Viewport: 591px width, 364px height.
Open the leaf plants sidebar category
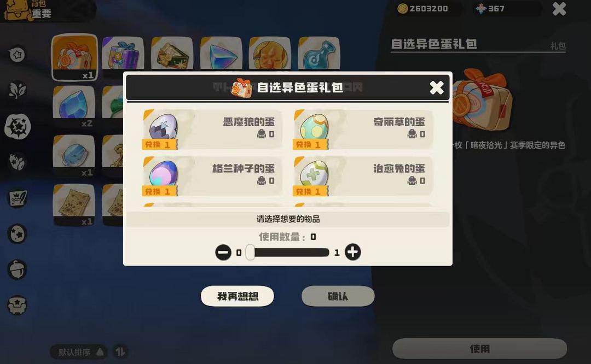(x=18, y=90)
